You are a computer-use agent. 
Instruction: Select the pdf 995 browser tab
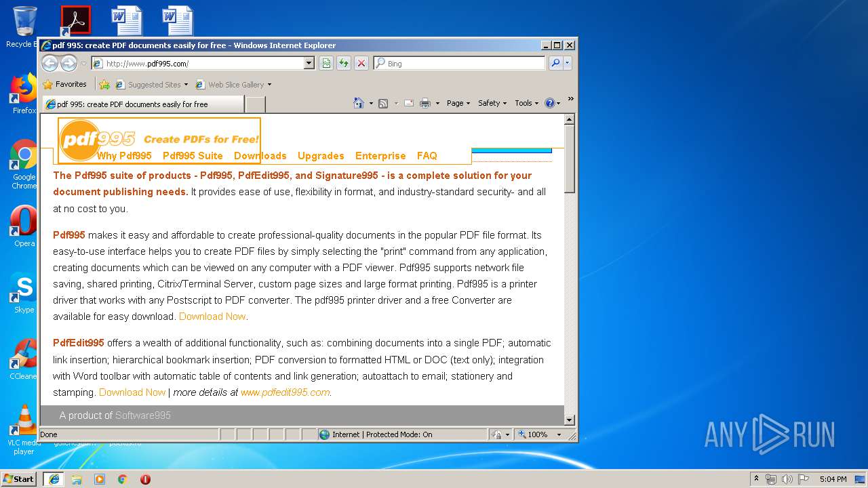[142, 104]
